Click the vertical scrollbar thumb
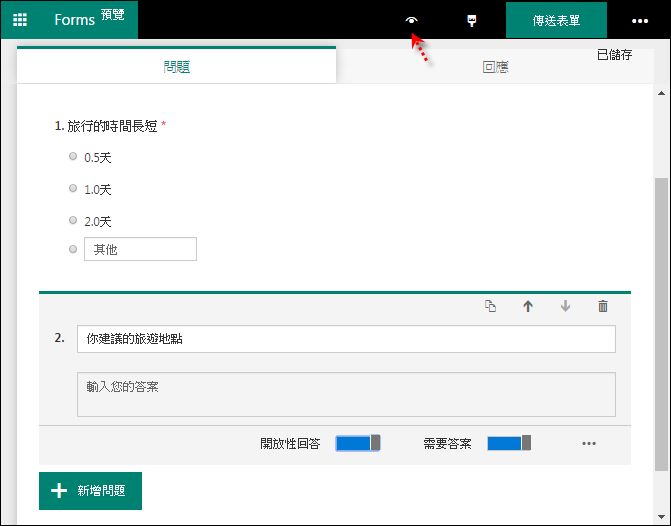671x526 pixels. (662, 324)
